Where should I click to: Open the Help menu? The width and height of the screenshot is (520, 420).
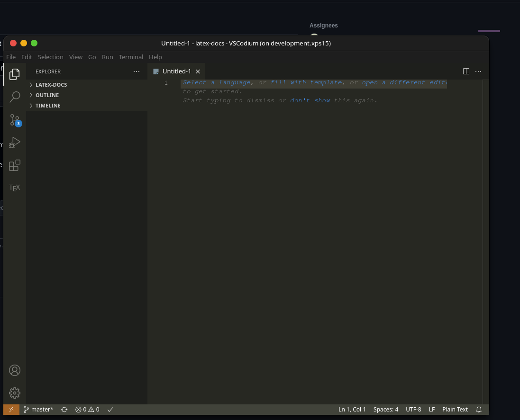[x=155, y=57]
